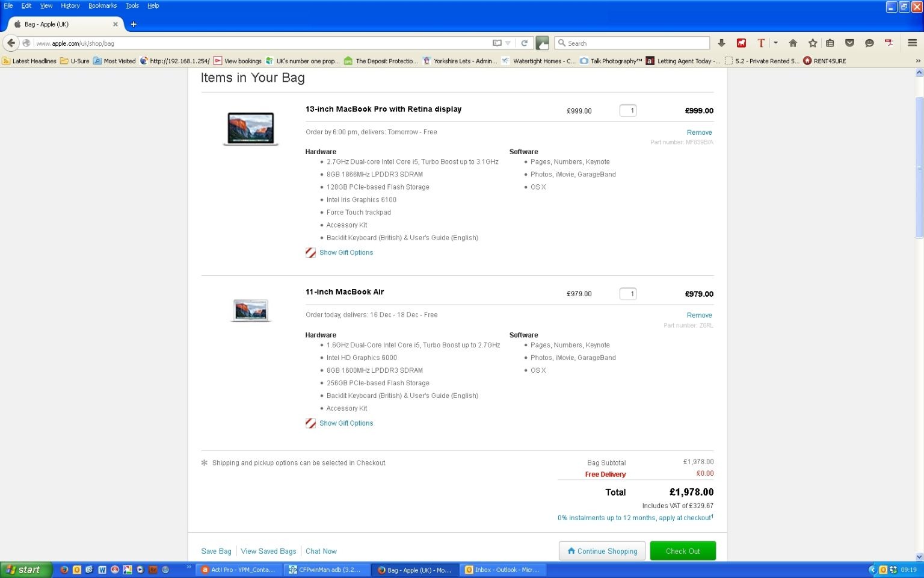Screen dimensions: 924x578
Task: Launch Firefox from the quick launch bar
Action: pos(64,570)
